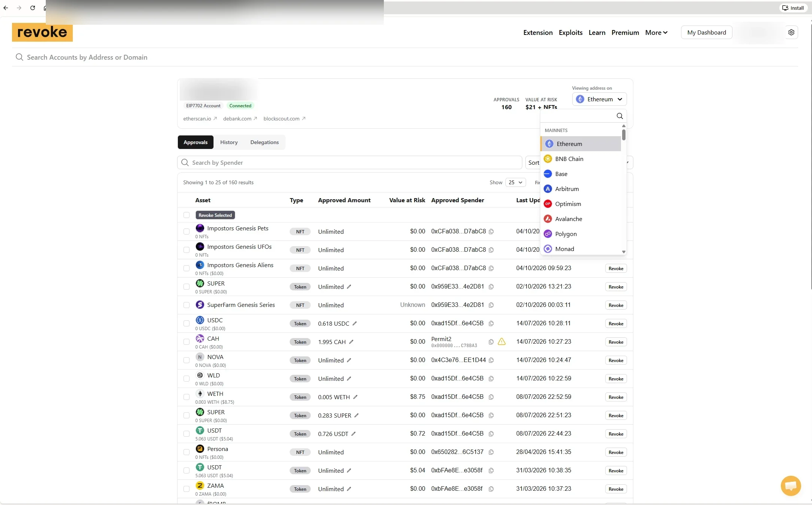Open the Sort dropdown
The image size is (812, 505).
point(533,162)
